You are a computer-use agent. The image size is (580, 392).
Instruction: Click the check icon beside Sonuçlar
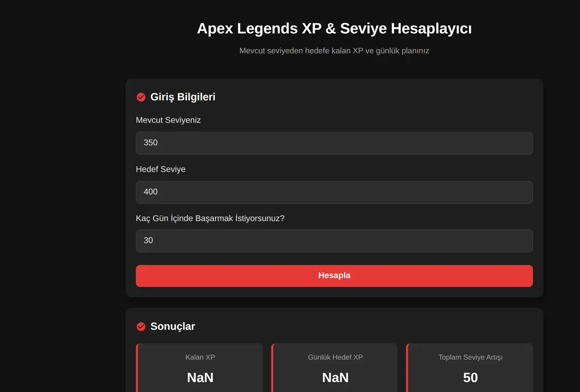click(141, 327)
